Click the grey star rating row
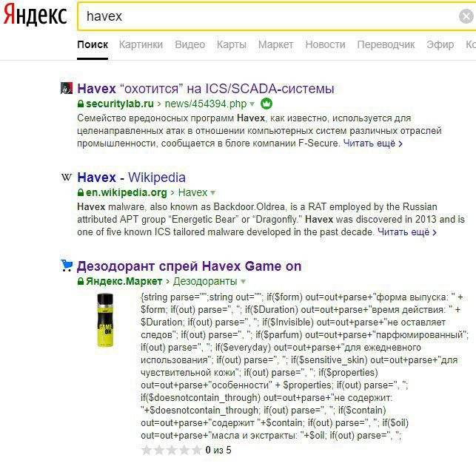The height and width of the screenshot is (466, 476). click(171, 450)
